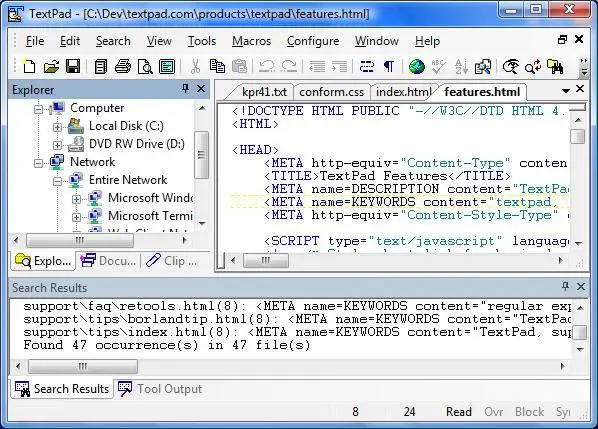The image size is (598, 429).
Task: Click the Search Results horizontal scrollbar thumb
Action: [x=83, y=367]
